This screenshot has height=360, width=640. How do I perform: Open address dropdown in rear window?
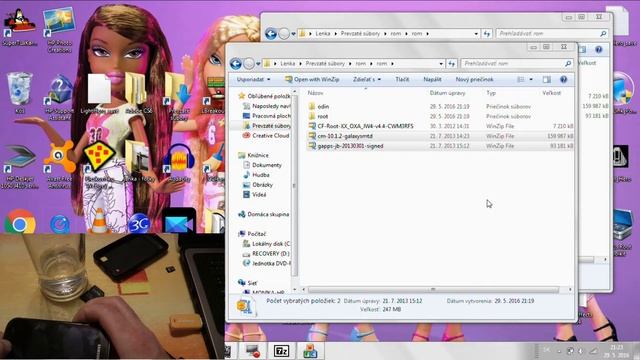(x=476, y=33)
